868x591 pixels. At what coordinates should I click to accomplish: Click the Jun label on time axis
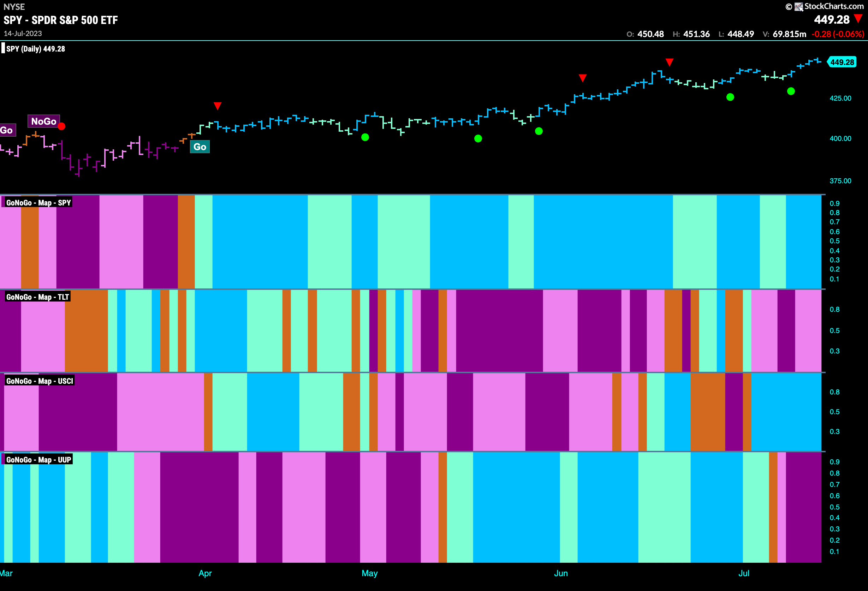(x=561, y=573)
